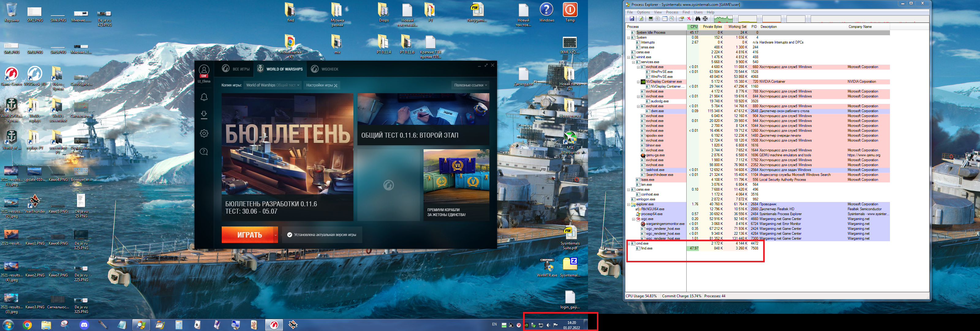Screen dimensions: 980x331
Task: Open Discord from the taskbar
Action: tap(84, 325)
